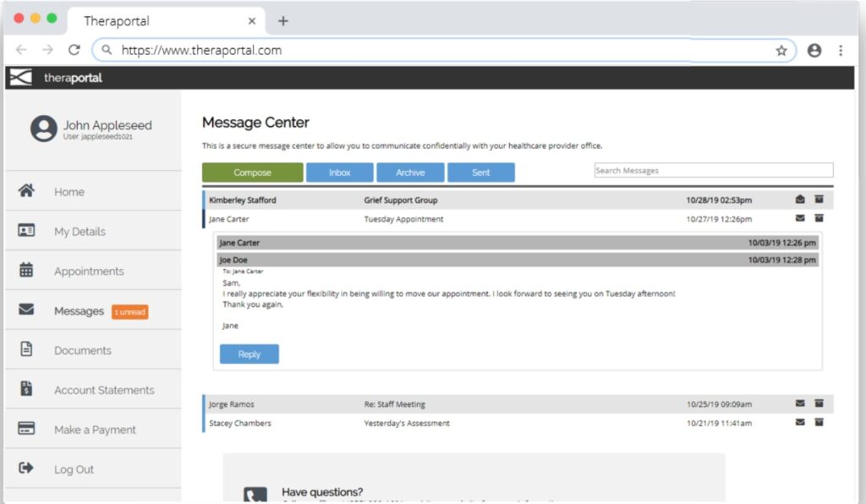Screen dimensions: 866x504
Task: Click the green Compose button
Action: (x=252, y=172)
